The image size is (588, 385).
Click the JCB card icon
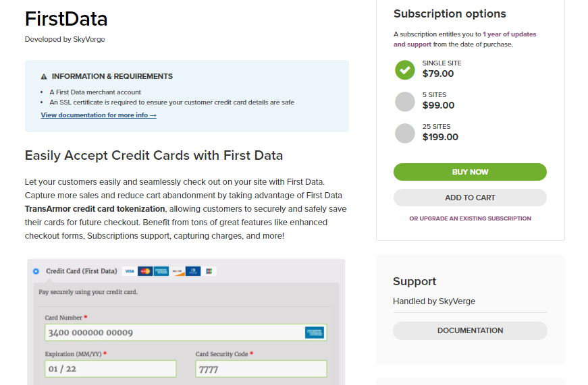click(x=209, y=271)
